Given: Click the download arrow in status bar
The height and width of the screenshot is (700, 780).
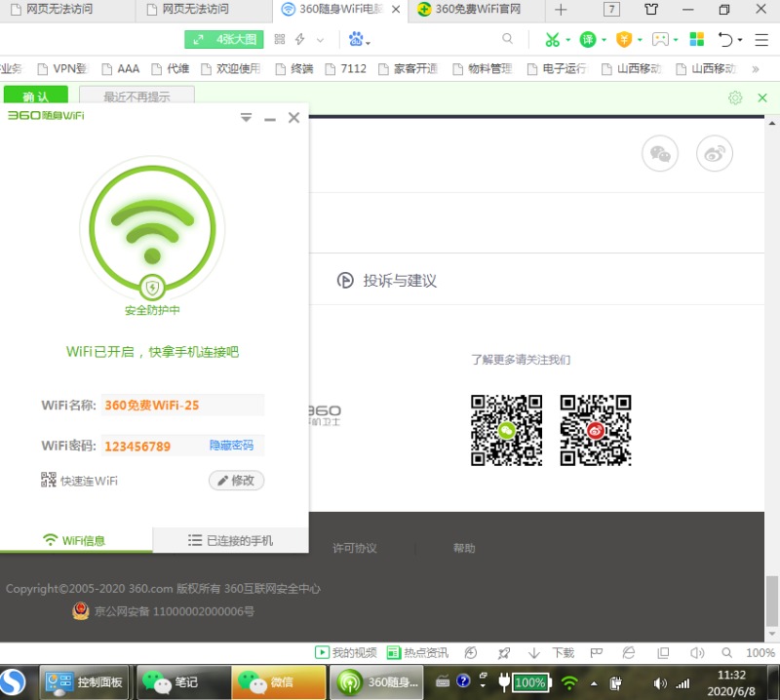Looking at the screenshot, I should pos(534,653).
